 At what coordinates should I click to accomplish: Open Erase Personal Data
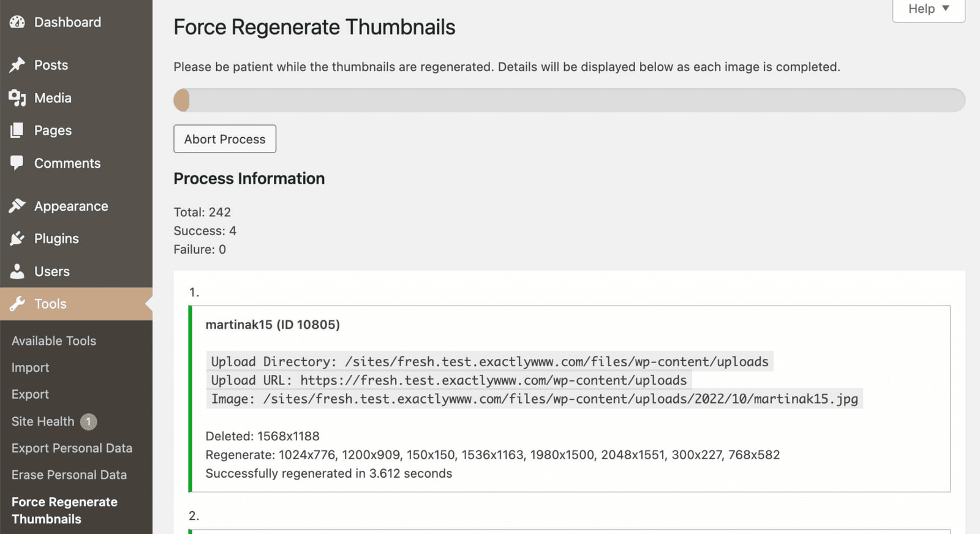[69, 475]
